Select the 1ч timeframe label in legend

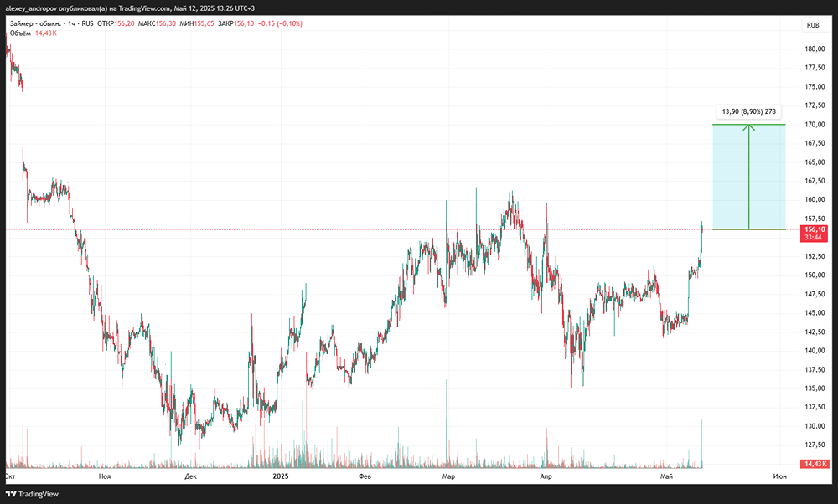coord(72,23)
